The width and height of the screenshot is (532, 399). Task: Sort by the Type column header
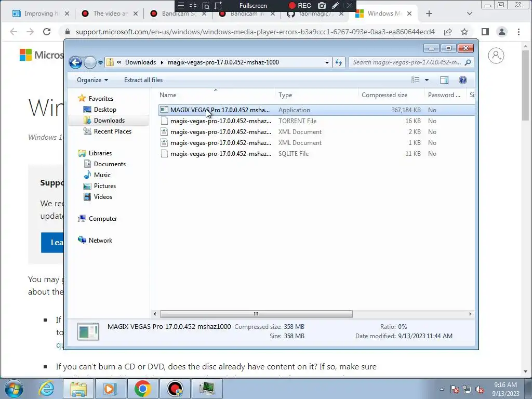click(x=316, y=95)
